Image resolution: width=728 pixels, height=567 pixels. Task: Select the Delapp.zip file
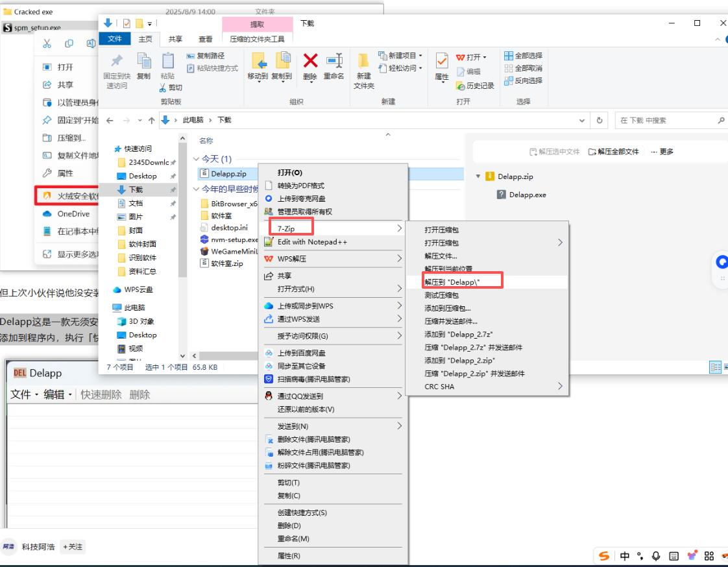[228, 174]
